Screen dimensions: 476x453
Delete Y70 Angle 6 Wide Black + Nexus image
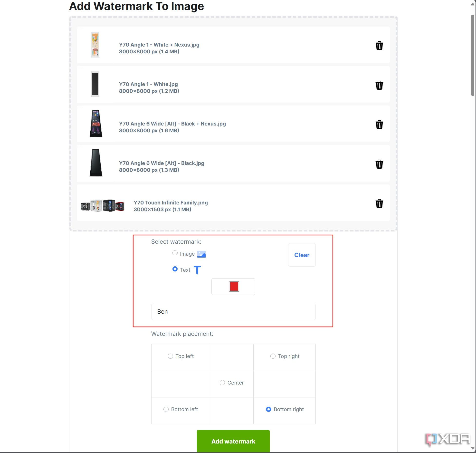(x=378, y=124)
